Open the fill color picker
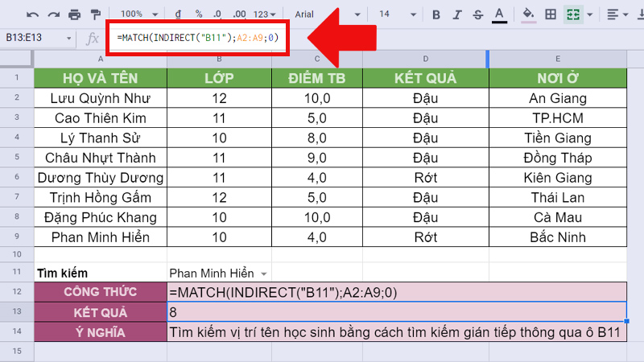This screenshot has width=644, height=362. [528, 15]
